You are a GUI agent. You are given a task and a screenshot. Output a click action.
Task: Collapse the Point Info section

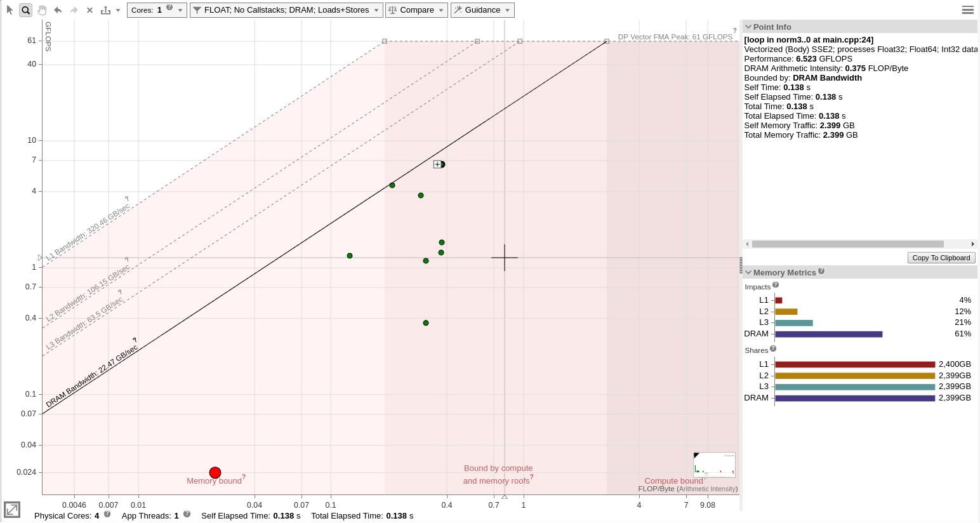point(748,27)
